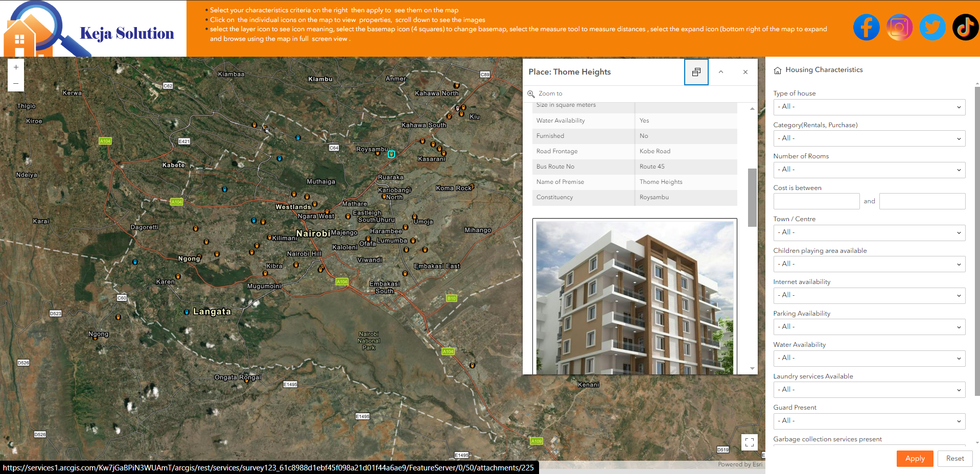The height and width of the screenshot is (474, 980).
Task: Click the home icon next to Housing Characteristics
Action: (x=778, y=70)
